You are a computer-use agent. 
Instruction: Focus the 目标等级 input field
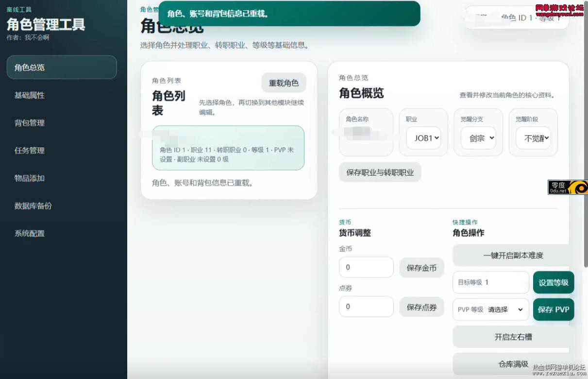[x=491, y=282]
